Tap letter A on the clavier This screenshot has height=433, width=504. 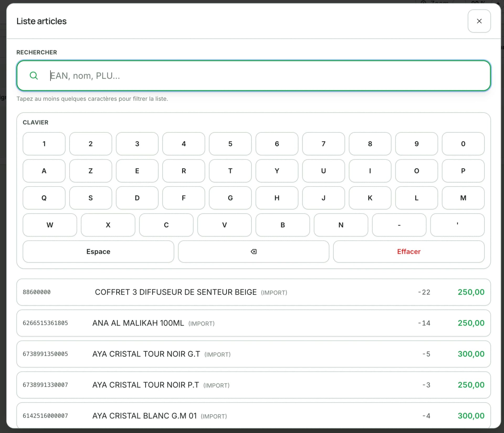44,171
